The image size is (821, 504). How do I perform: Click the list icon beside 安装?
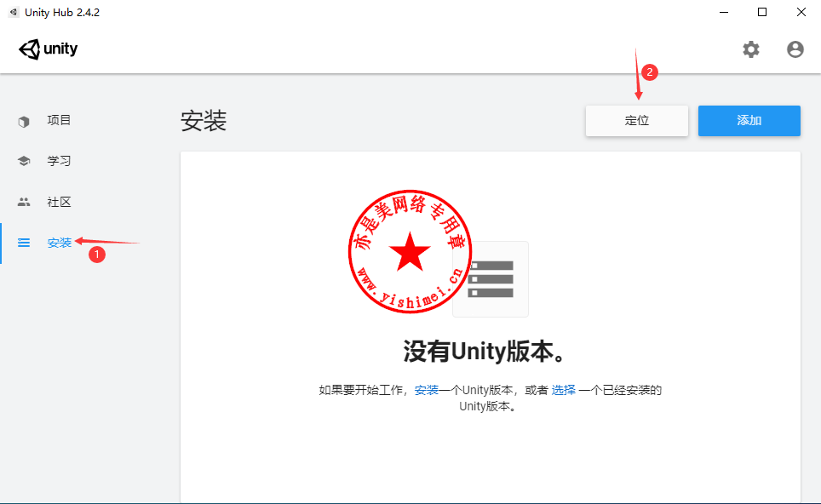pos(24,243)
